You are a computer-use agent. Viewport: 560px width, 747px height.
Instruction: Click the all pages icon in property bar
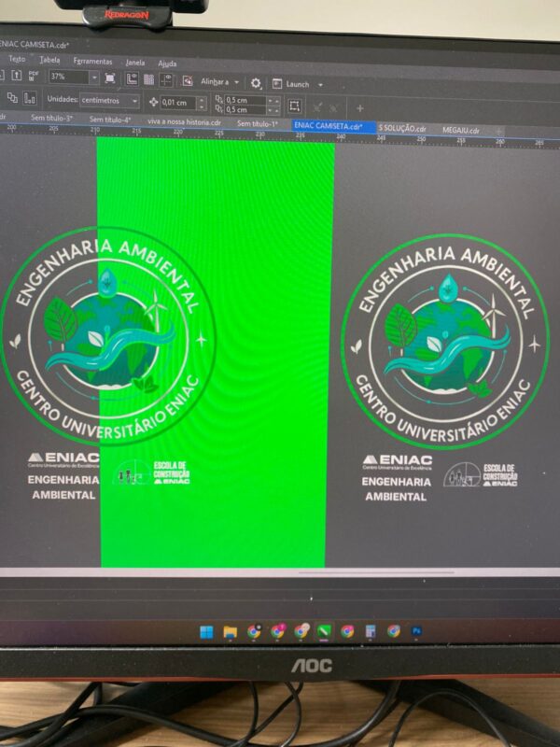click(x=12, y=98)
